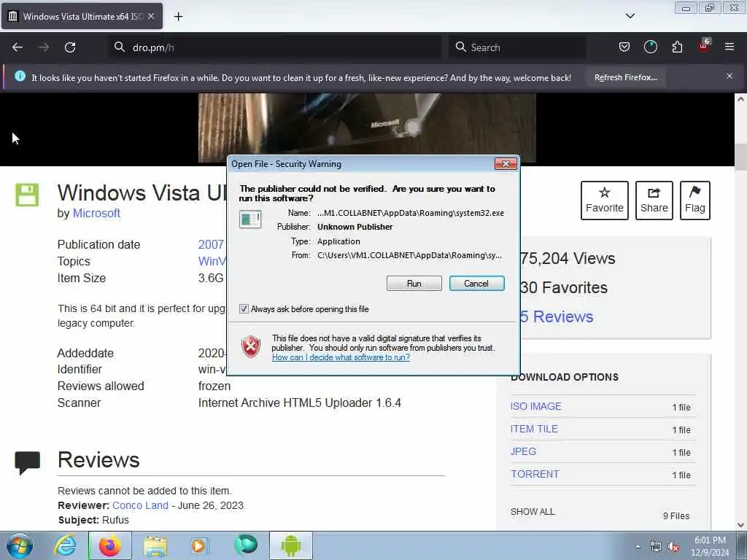Viewport: 747px width, 560px height.
Task: Download the TORRENT file
Action: 535,474
